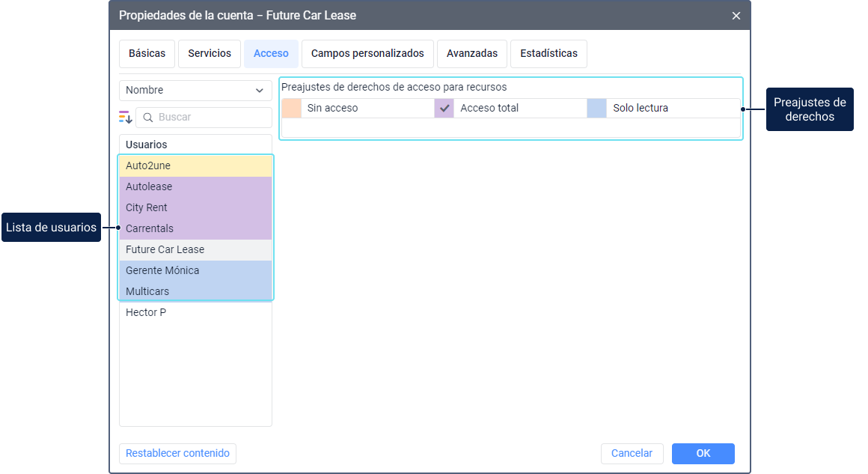Open the Nombre filter dropdown
The width and height of the screenshot is (868, 474).
195,90
